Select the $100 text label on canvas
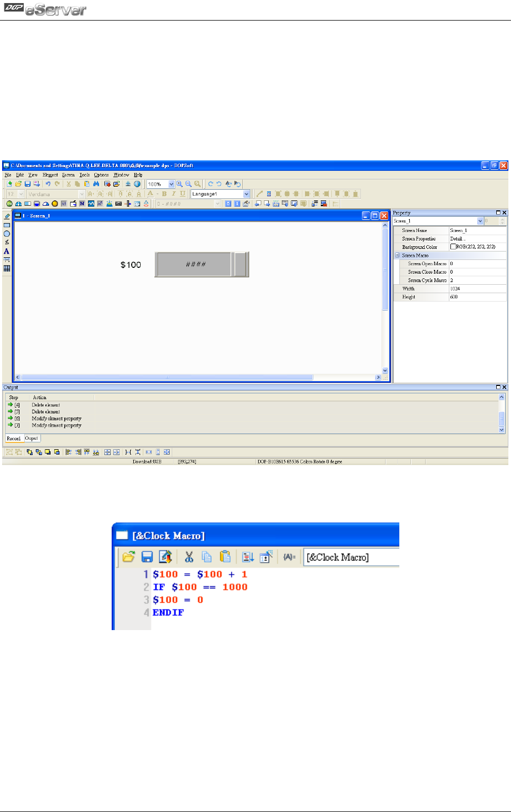511x812 pixels. pyautogui.click(x=131, y=265)
